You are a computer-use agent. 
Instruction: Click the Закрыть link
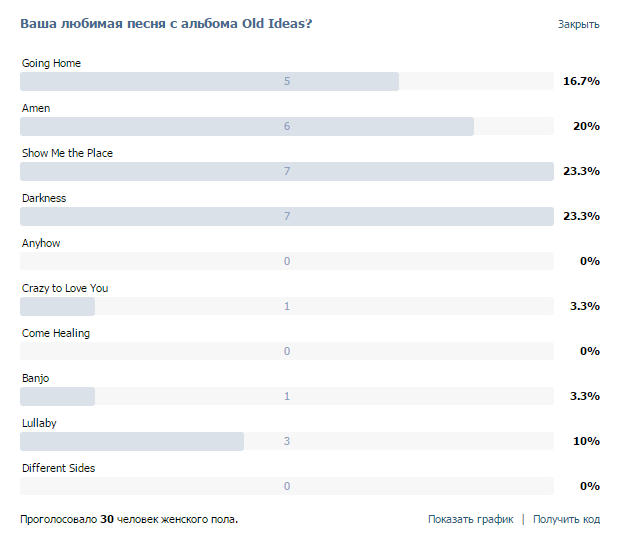coord(578,24)
